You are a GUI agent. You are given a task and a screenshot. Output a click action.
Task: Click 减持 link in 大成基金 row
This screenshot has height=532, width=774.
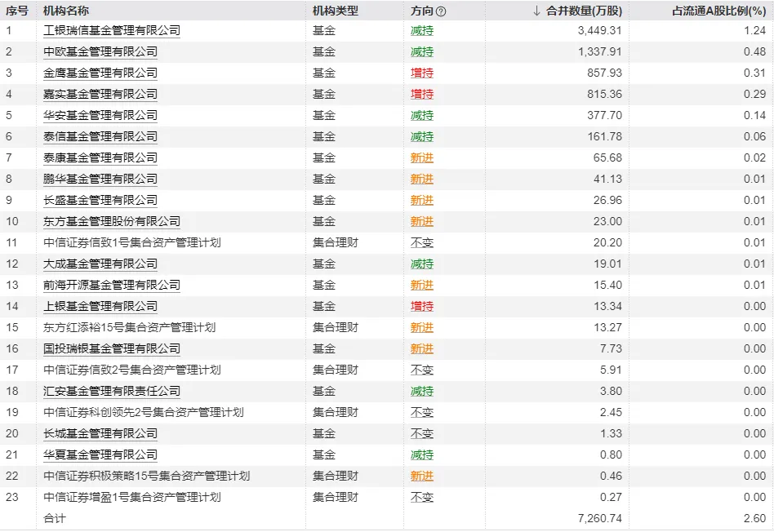(422, 264)
